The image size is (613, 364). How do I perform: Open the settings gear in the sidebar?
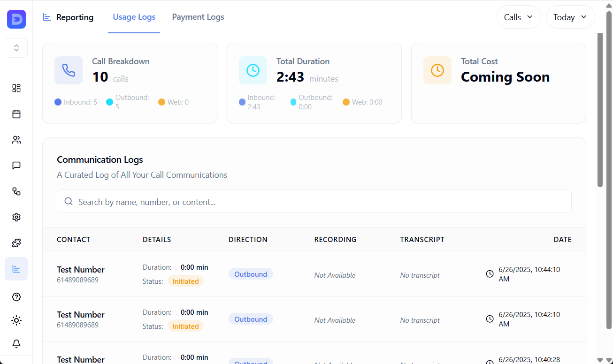16,217
